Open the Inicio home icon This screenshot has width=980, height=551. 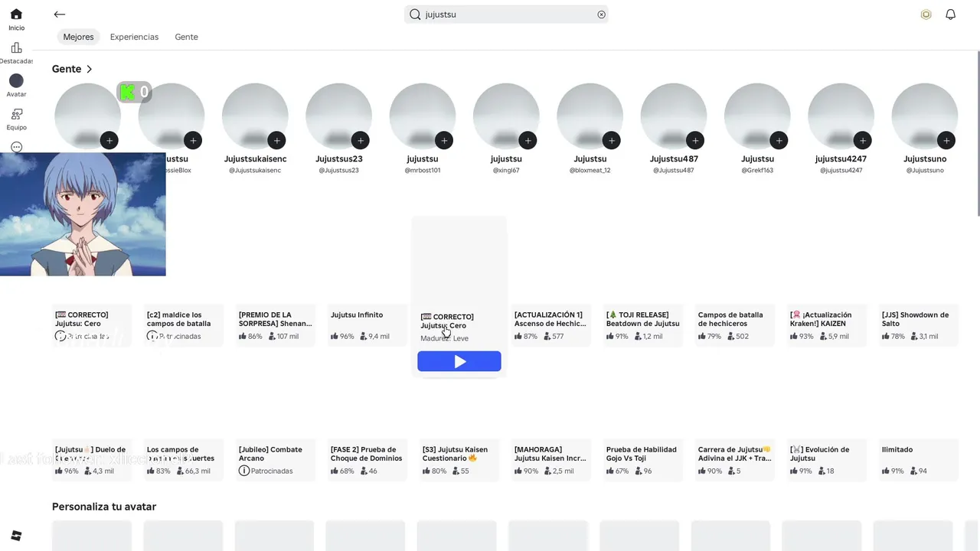coord(16,15)
